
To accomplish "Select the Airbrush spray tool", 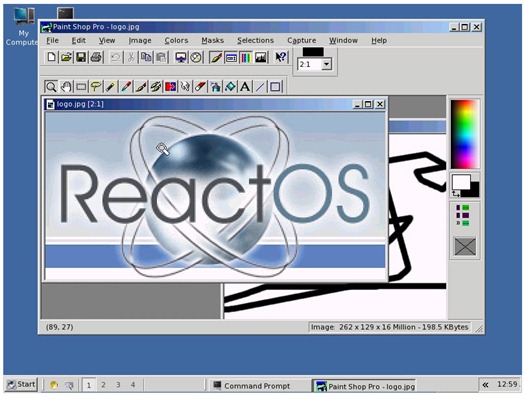I will [x=215, y=87].
